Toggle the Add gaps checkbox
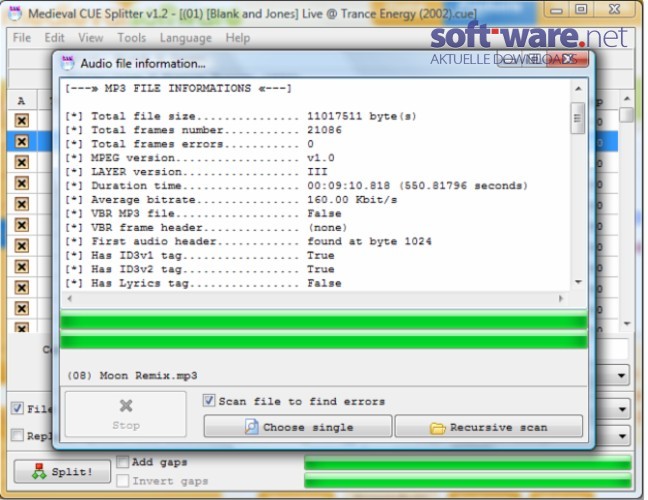The width and height of the screenshot is (648, 500). click(x=123, y=462)
